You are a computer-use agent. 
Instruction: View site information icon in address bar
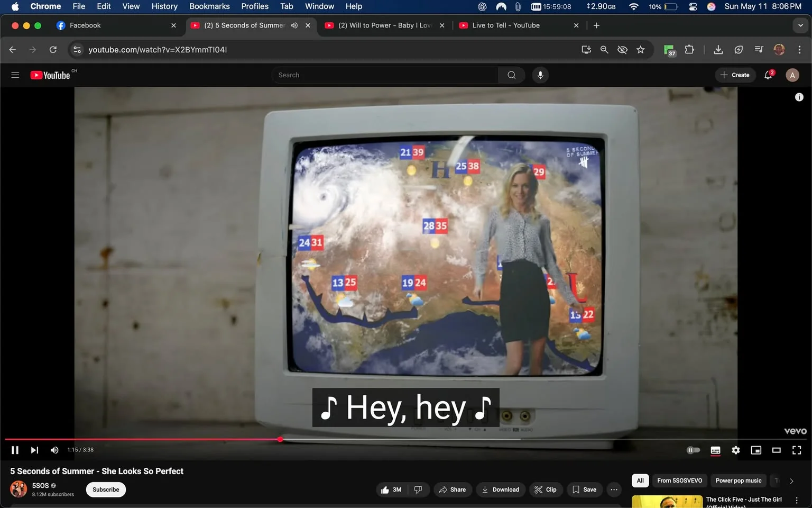pyautogui.click(x=77, y=50)
